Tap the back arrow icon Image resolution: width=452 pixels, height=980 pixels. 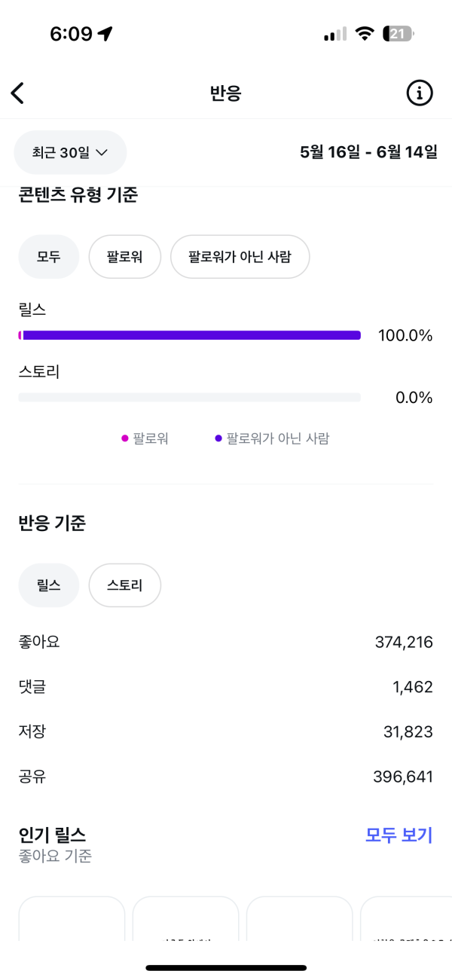point(18,93)
